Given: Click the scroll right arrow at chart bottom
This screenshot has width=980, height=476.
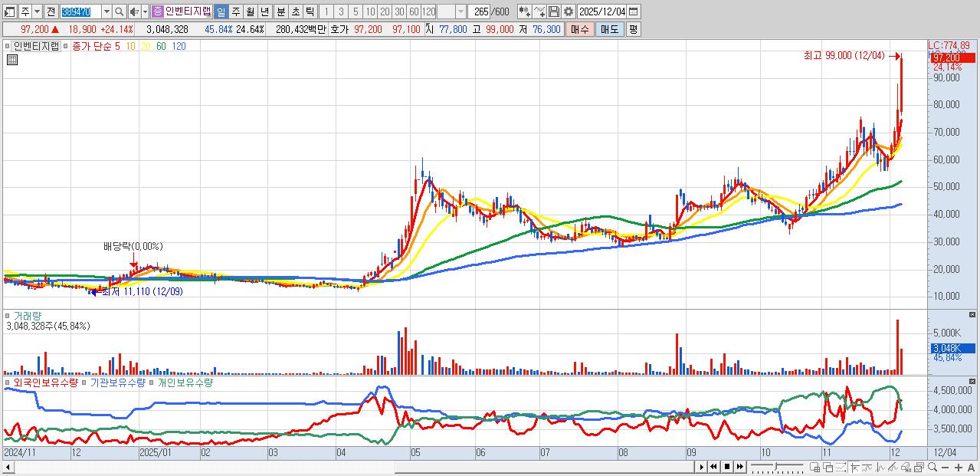Looking at the screenshot, I should pyautogui.click(x=701, y=466).
